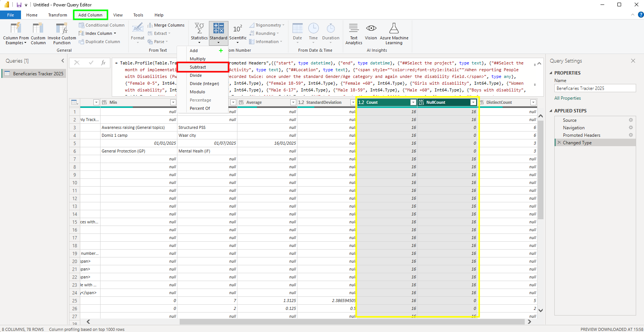This screenshot has width=644, height=332.
Task: Switch to the Transform ribbon tab
Action: 57,15
